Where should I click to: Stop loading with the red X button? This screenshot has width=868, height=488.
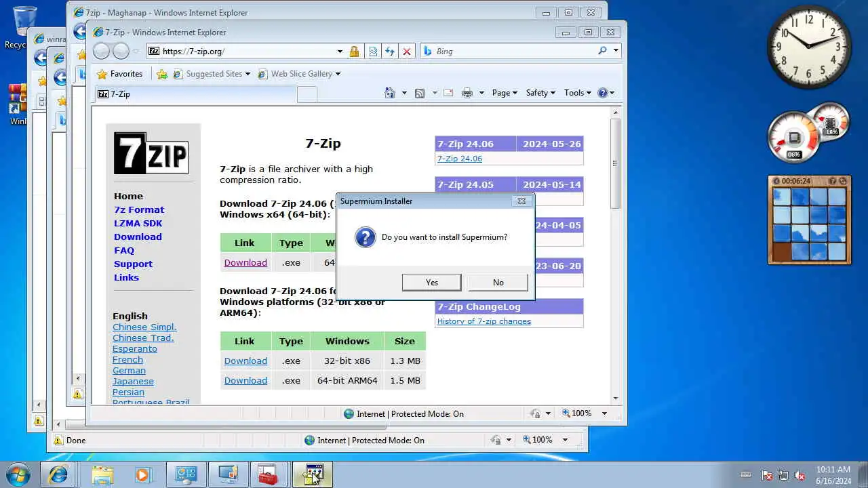(x=407, y=51)
